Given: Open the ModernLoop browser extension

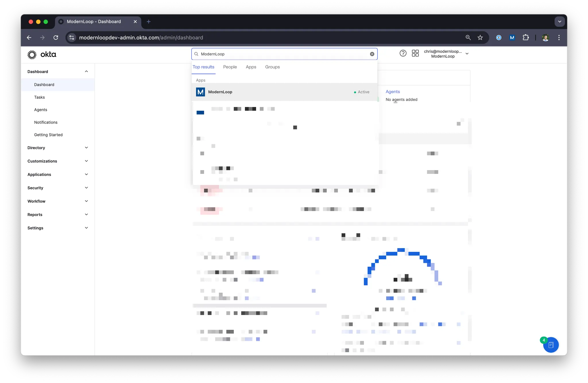Looking at the screenshot, I should (512, 38).
